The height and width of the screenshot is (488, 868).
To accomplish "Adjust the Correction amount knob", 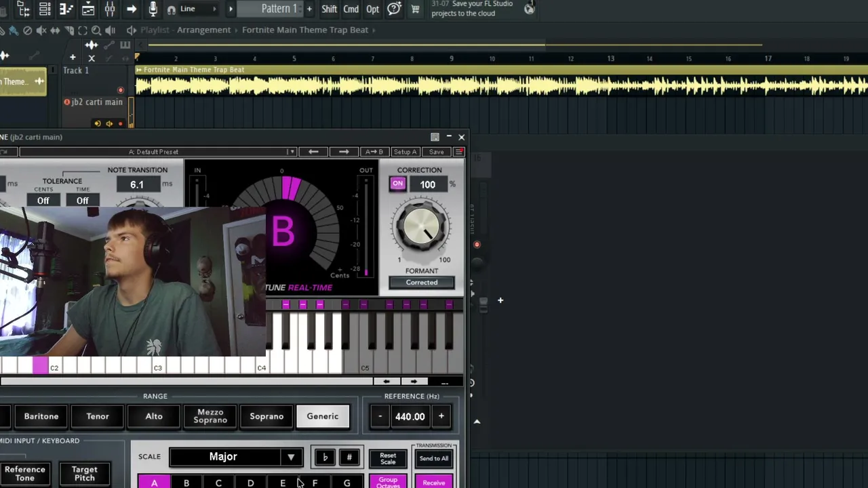I will pos(422,226).
